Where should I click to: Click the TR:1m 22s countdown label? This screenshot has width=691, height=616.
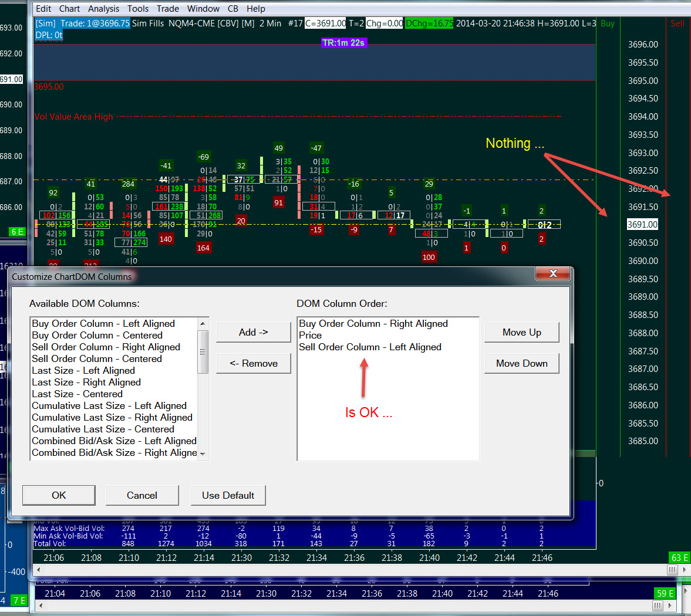tap(343, 43)
